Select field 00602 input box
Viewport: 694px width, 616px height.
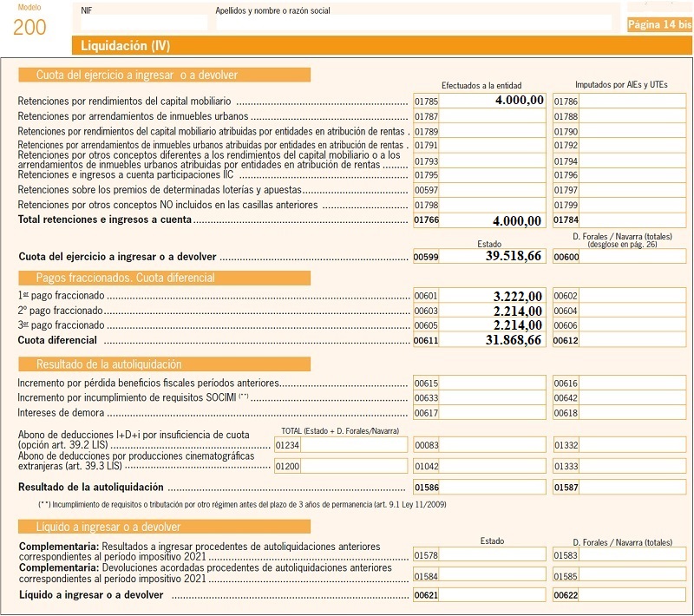632,296
